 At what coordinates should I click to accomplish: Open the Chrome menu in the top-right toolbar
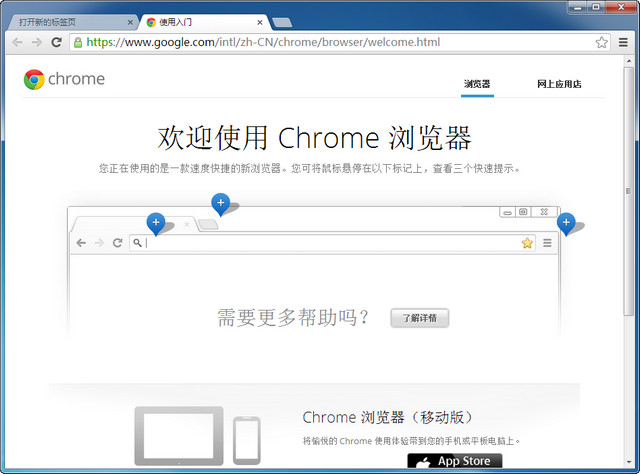coord(623,42)
